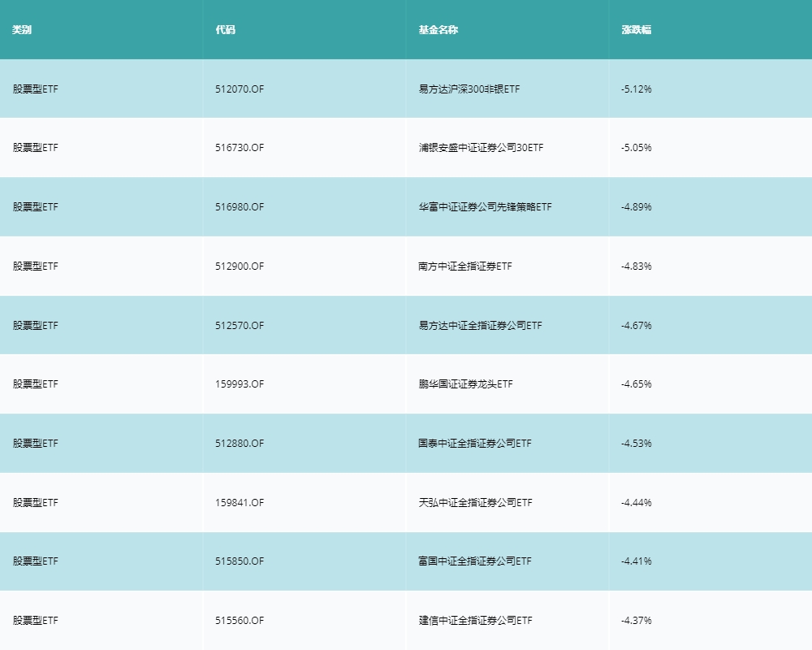Click the -4.44% change value
Image resolution: width=812 pixels, height=650 pixels.
coord(637,503)
